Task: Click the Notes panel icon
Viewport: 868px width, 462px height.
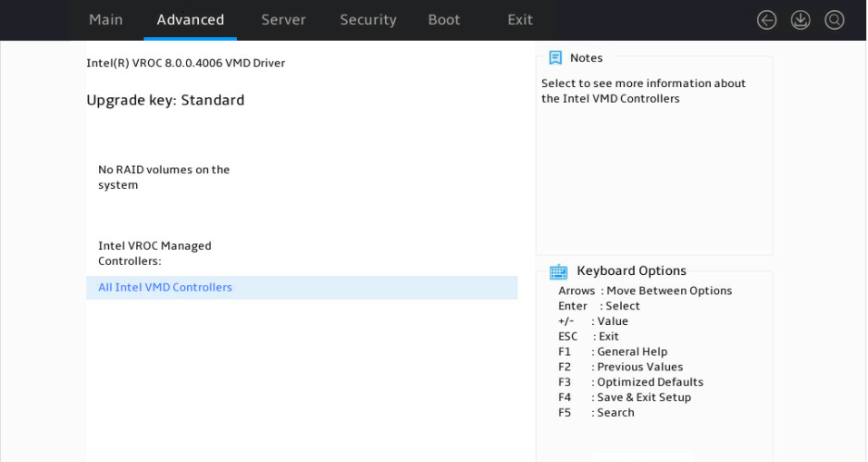Action: tap(556, 57)
